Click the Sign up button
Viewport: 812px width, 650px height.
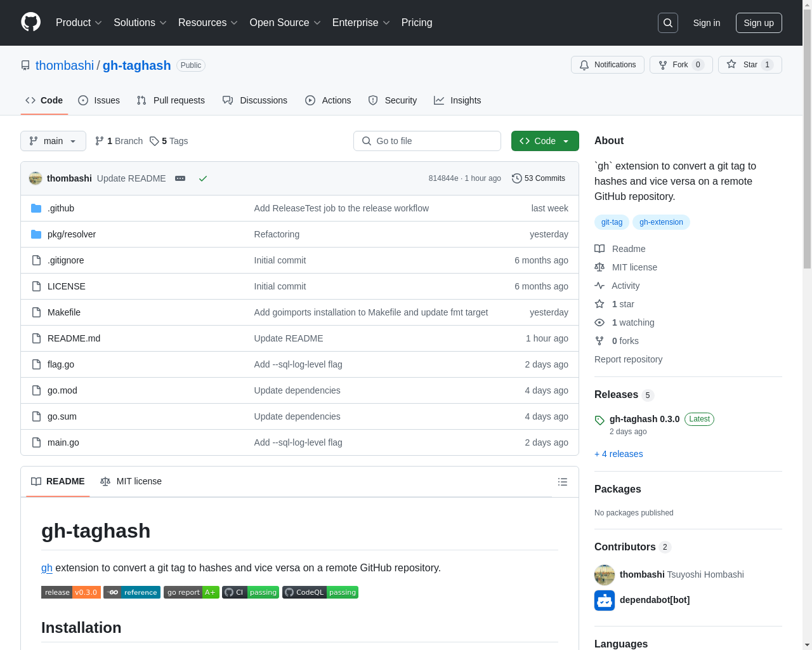click(759, 23)
